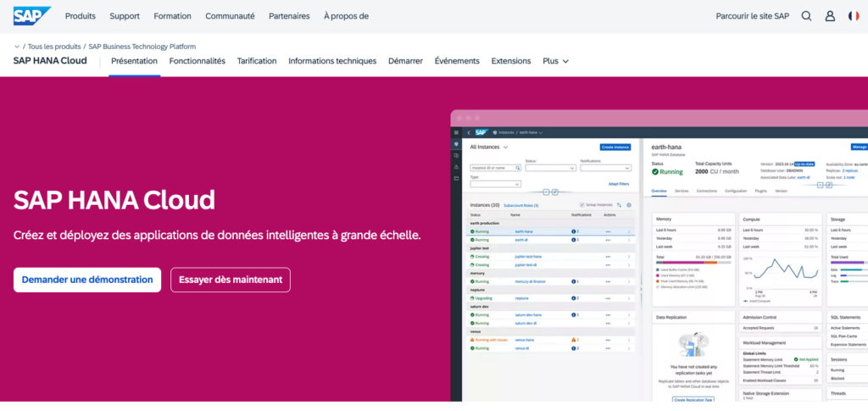Screen dimensions: 868x411
Task: Click the Memory total usage bar
Action: coord(693,262)
